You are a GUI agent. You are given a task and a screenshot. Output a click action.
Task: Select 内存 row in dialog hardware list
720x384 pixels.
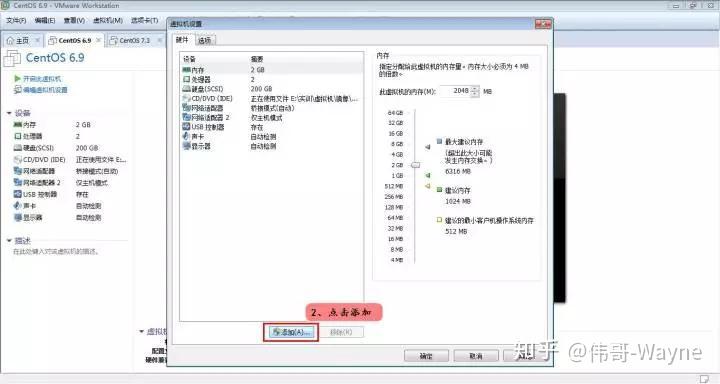[x=271, y=70]
